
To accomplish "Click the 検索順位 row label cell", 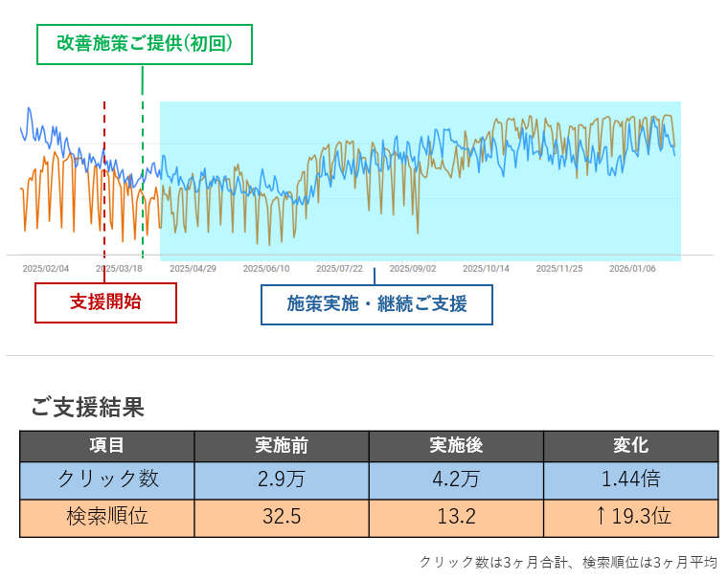I will pyautogui.click(x=106, y=517).
